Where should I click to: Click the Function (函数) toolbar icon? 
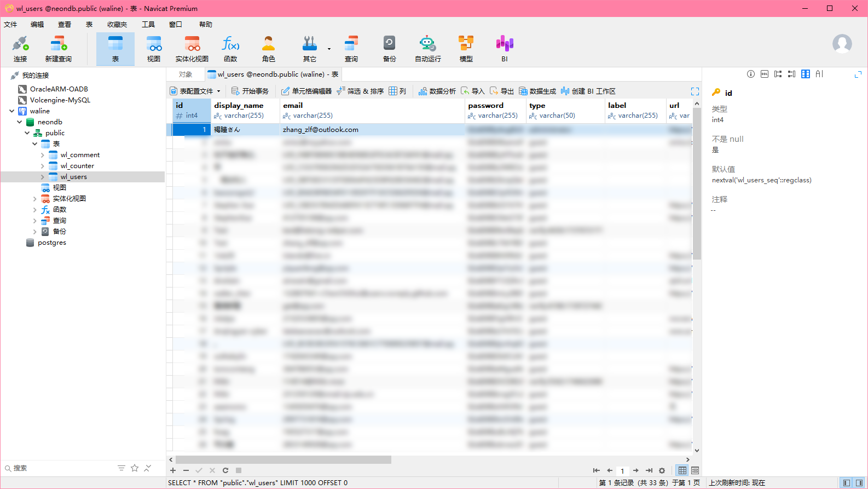tap(230, 49)
